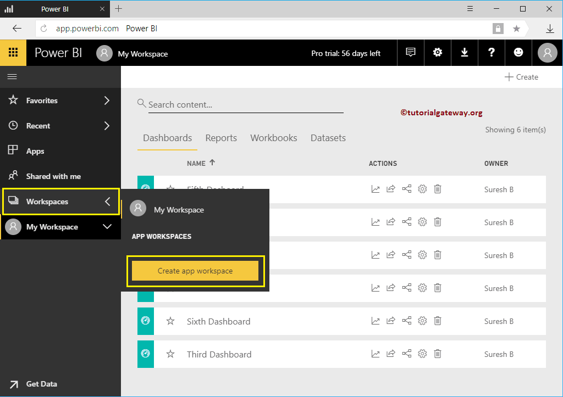Screen dimensions: 563x397
Task: Open settings gear for Sixth Dashboard
Action: point(422,321)
